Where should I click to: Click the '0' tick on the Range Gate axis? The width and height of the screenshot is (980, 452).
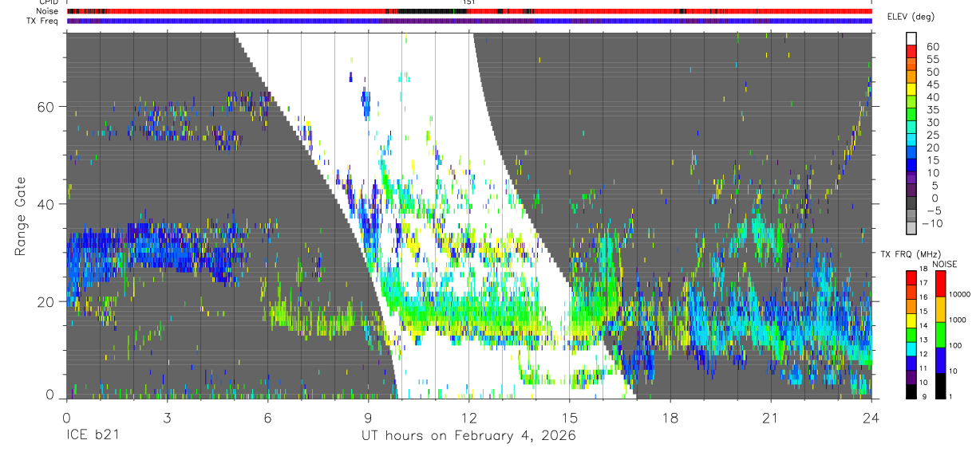tap(50, 395)
